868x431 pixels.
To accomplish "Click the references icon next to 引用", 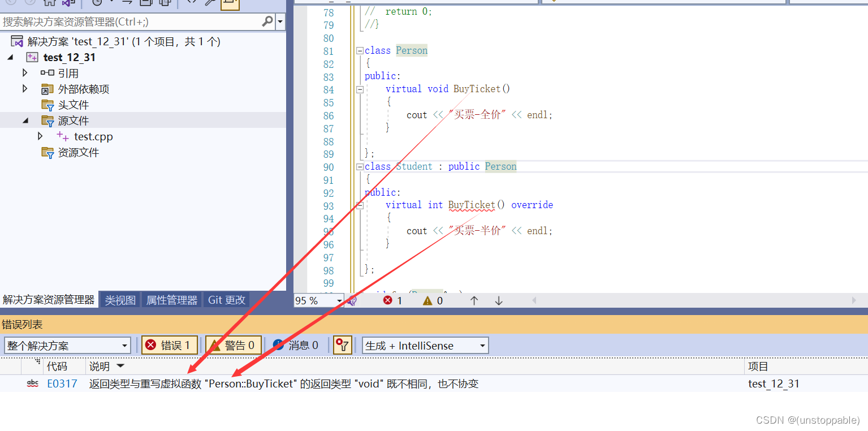I will (x=47, y=73).
